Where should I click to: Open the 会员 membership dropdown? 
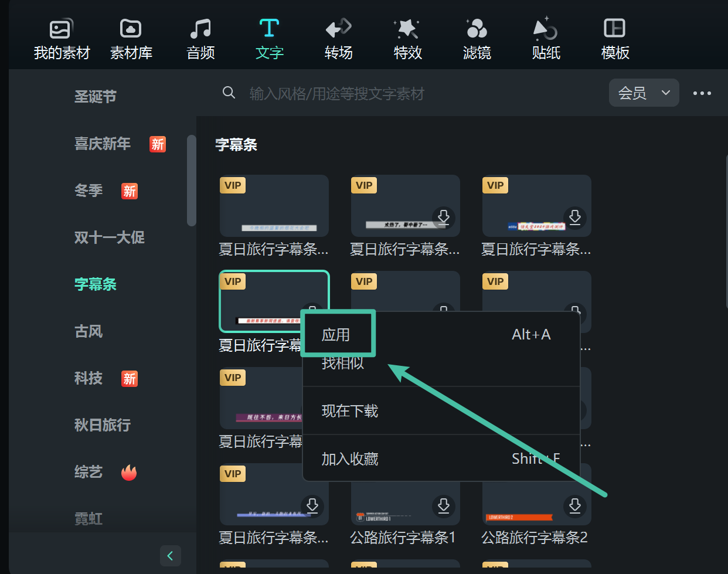coord(644,92)
